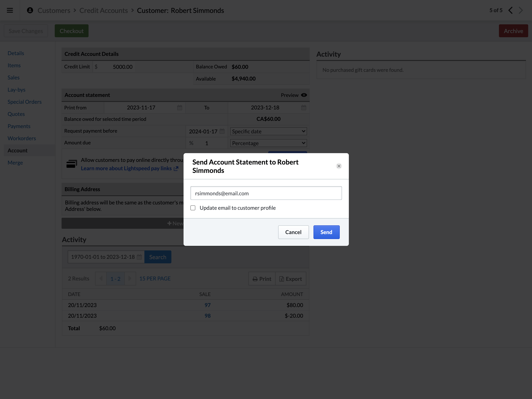This screenshot has height=399, width=532.
Task: Close the Send Account Statement dialog
Action: [339, 166]
